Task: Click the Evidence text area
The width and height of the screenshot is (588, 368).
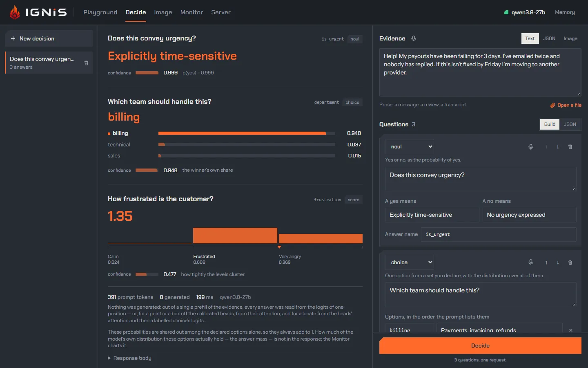Action: [x=480, y=72]
